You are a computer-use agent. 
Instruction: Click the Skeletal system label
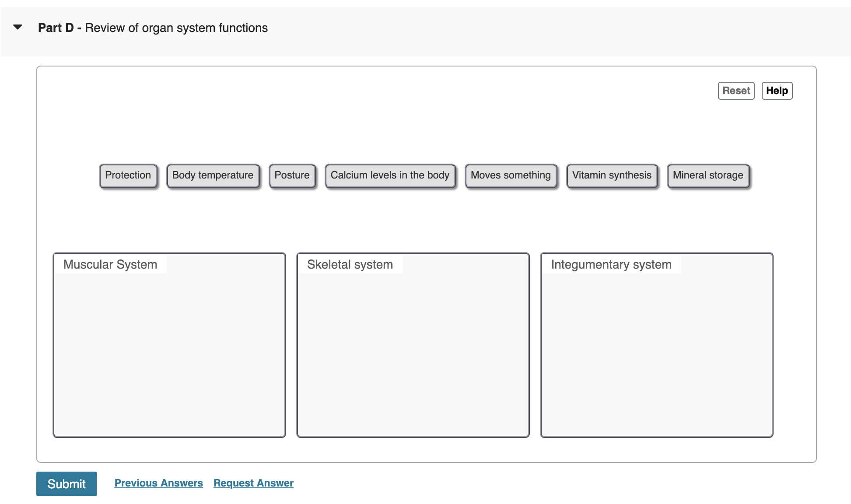(x=350, y=264)
